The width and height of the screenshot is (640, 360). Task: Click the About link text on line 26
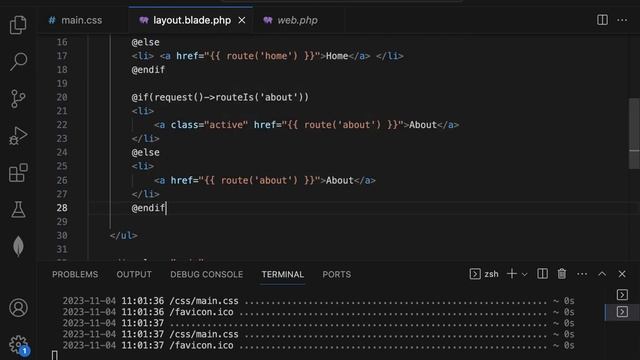point(340,180)
